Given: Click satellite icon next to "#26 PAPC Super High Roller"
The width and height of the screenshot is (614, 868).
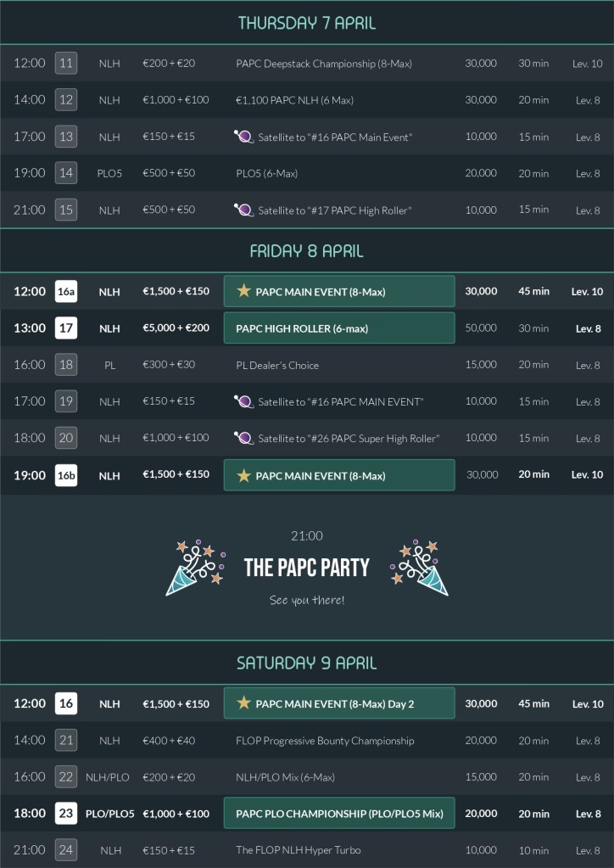Looking at the screenshot, I should tap(244, 438).
